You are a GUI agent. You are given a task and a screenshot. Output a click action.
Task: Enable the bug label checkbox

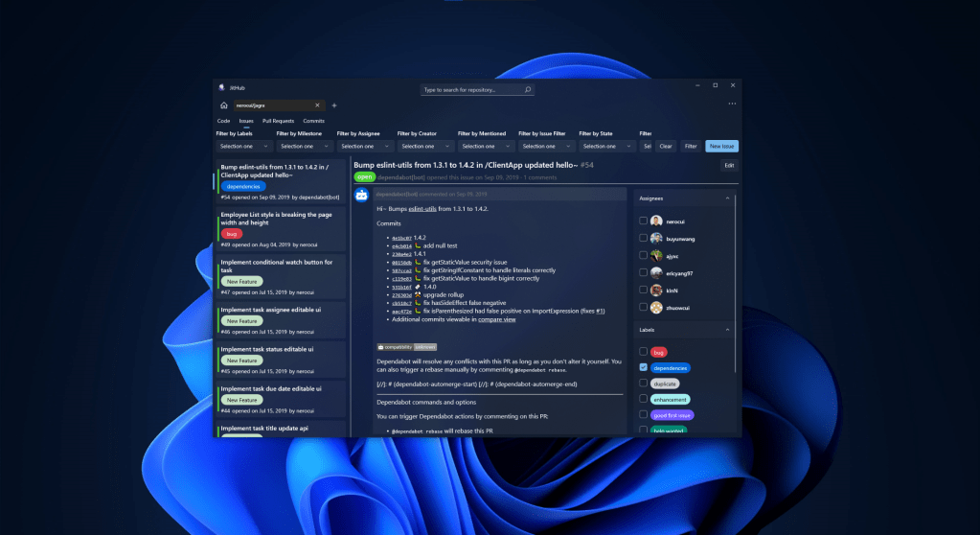[x=644, y=352]
